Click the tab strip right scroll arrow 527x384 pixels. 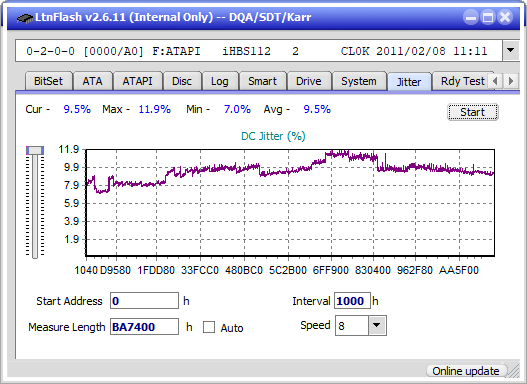(511, 81)
